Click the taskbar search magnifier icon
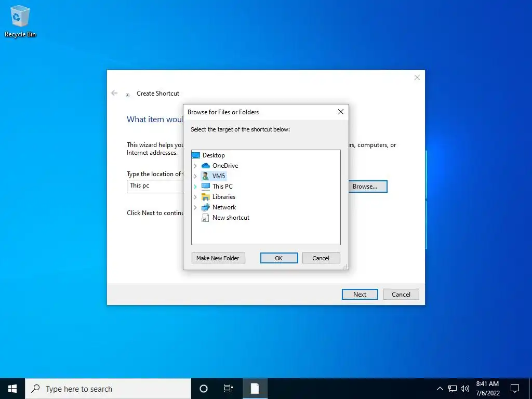The width and height of the screenshot is (532, 399). pyautogui.click(x=35, y=389)
